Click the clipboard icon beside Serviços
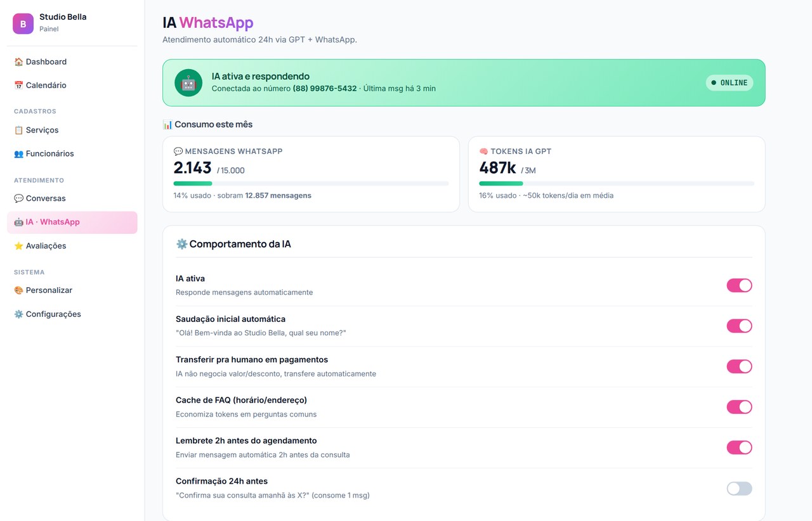The height and width of the screenshot is (521, 812). coord(18,130)
